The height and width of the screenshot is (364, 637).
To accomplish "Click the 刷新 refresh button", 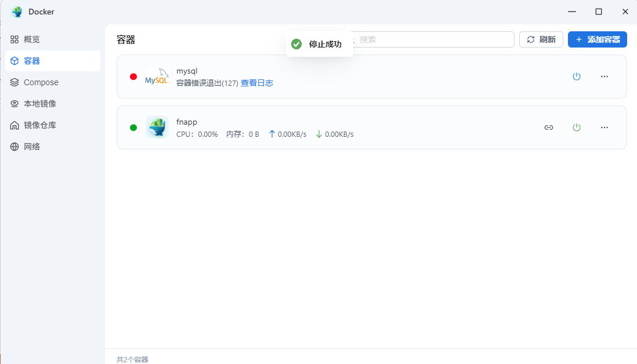I will click(x=541, y=39).
